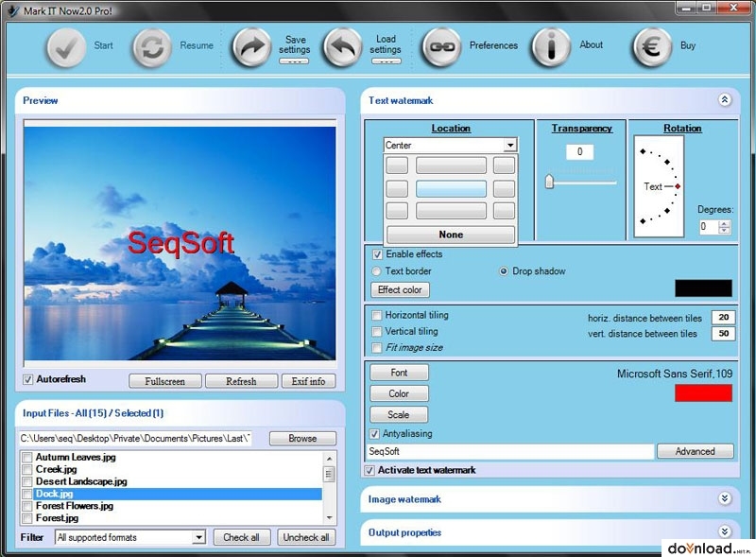Screen dimensions: 756x557
Task: Click the Transparency slider handle
Action: [x=549, y=182]
